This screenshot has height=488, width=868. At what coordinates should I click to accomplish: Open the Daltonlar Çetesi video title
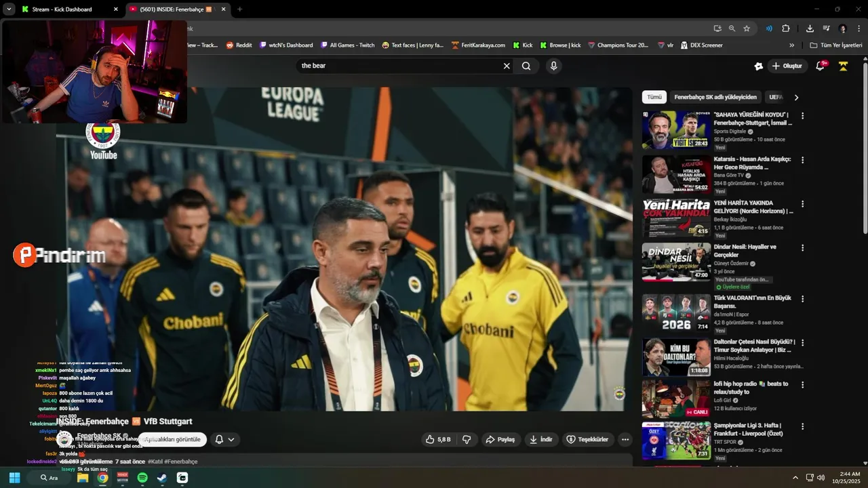755,346
